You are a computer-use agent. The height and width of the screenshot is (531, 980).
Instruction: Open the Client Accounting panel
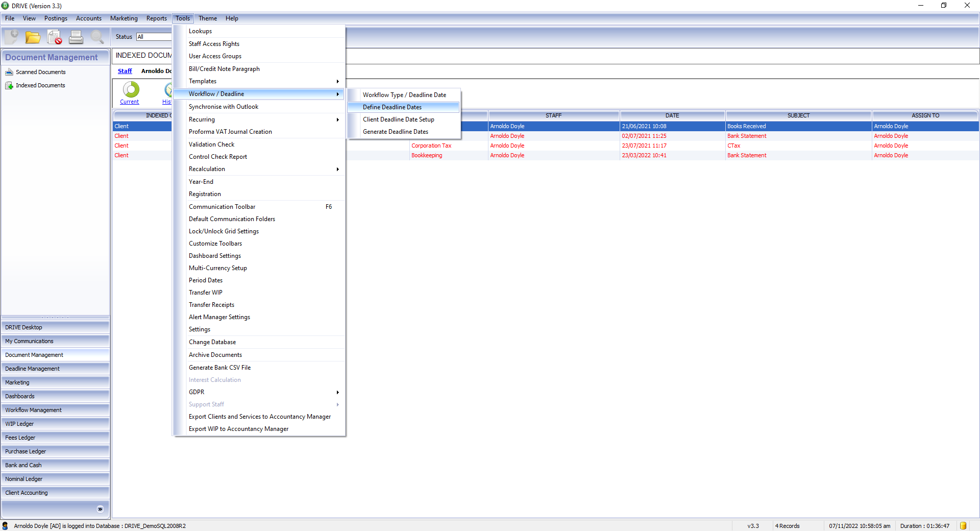pos(55,493)
